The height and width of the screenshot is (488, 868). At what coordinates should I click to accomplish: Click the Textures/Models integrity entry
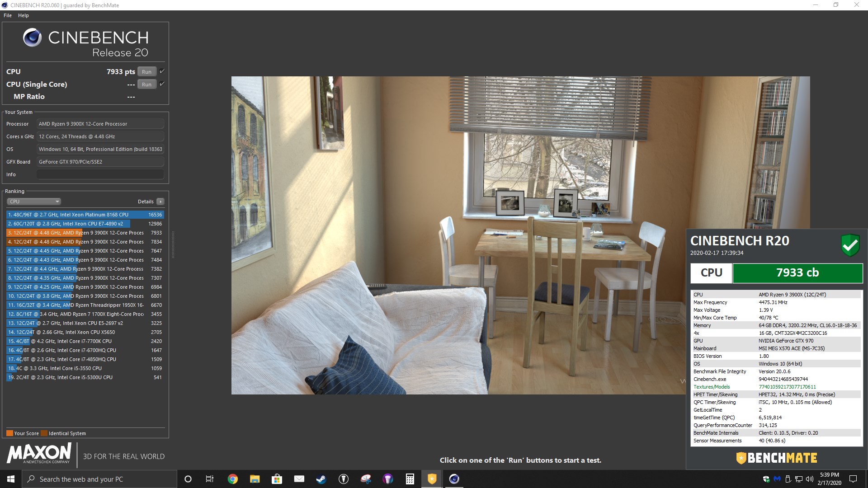(777, 387)
